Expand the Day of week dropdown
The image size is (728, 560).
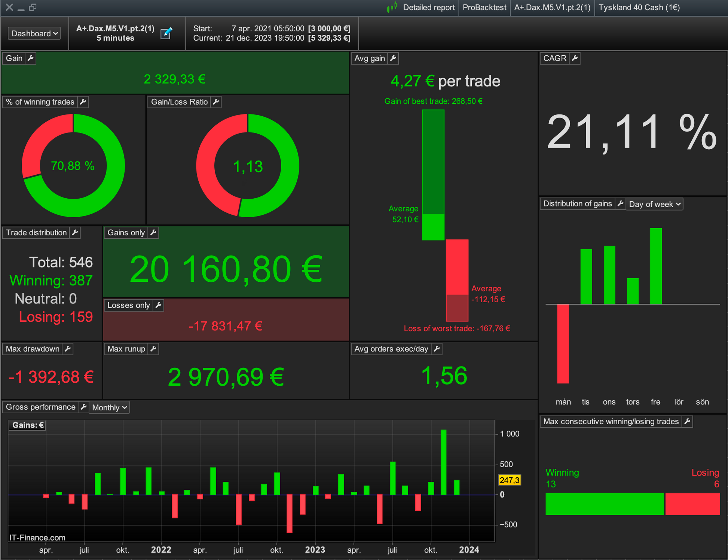[654, 204]
